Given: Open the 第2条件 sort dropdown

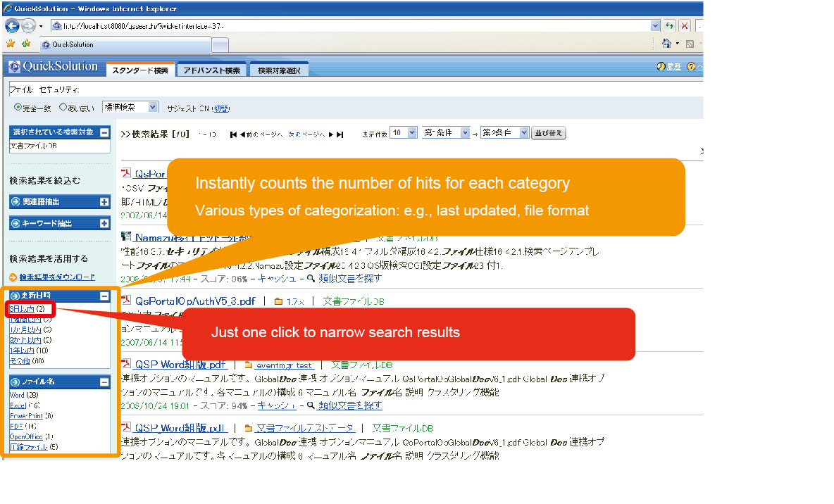Looking at the screenshot, I should click(x=505, y=133).
